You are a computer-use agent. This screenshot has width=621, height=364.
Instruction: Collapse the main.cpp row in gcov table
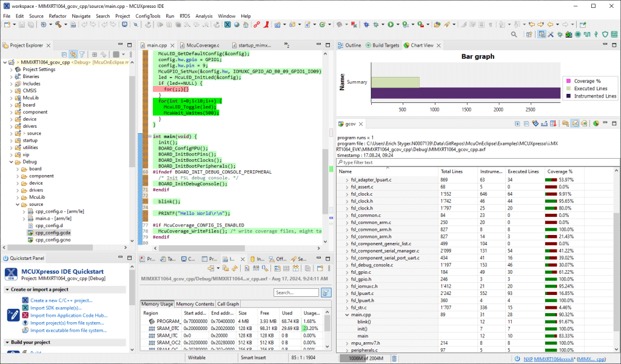(346, 314)
